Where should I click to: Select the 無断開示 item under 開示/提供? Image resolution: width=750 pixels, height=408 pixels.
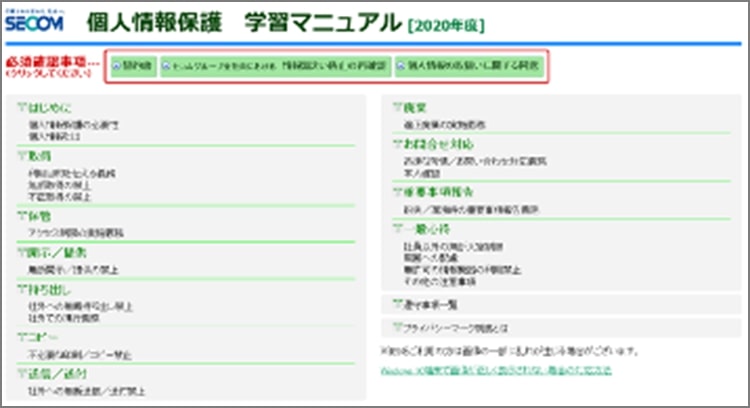coord(73,270)
